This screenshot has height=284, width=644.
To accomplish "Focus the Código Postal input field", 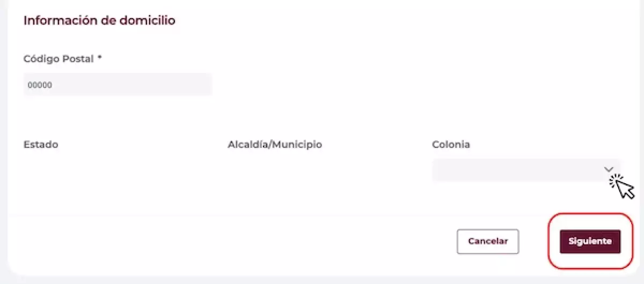I will pos(118,85).
